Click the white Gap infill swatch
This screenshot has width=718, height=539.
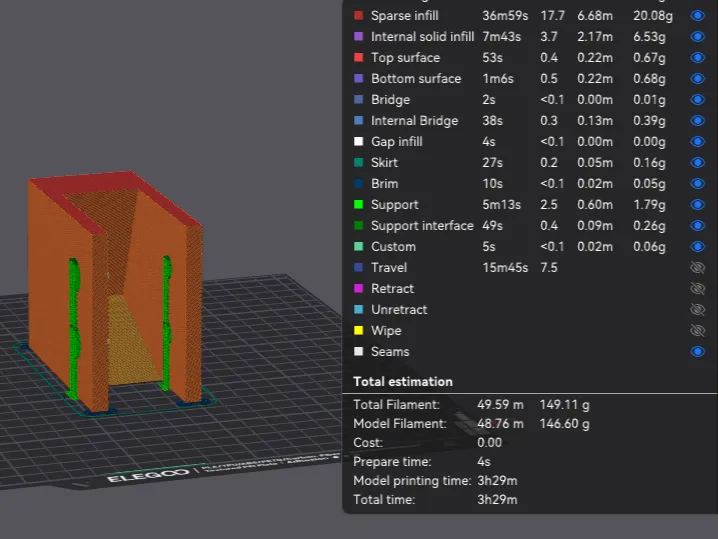click(x=359, y=141)
